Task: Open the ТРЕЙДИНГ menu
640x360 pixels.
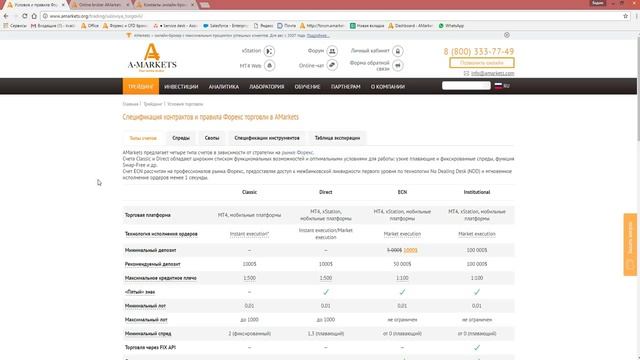Action: (x=140, y=87)
